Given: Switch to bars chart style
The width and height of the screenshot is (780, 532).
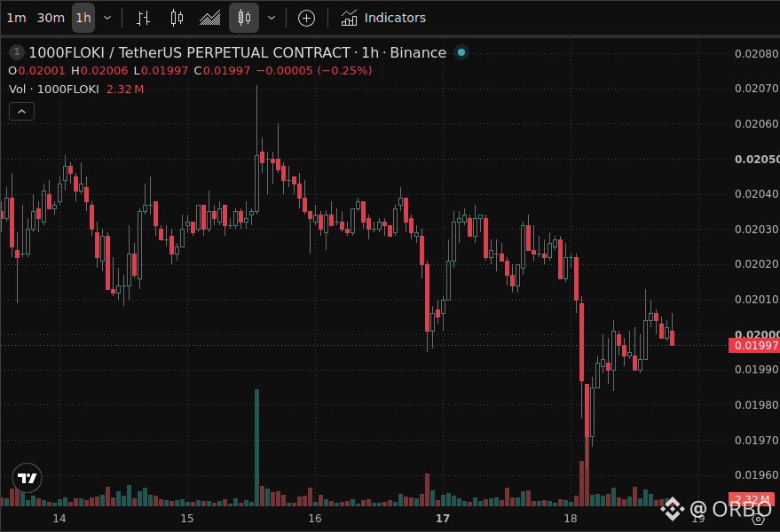Looking at the screenshot, I should pyautogui.click(x=143, y=18).
